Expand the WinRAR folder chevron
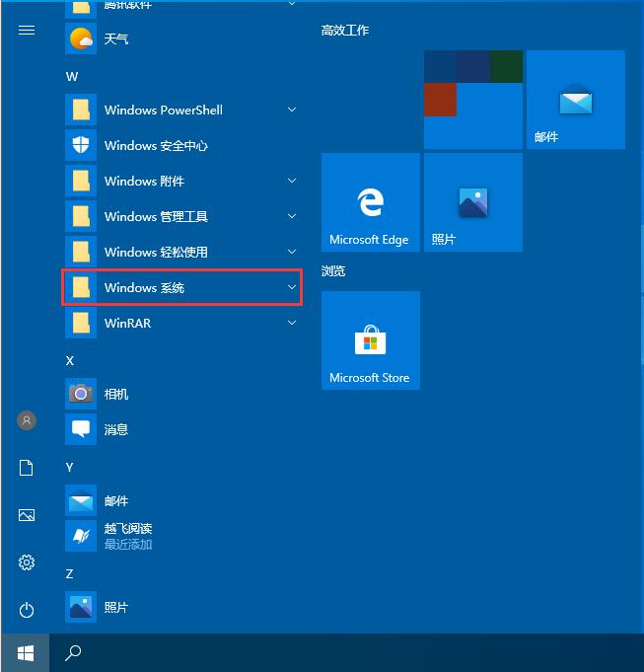Image resolution: width=644 pixels, height=672 pixels. (x=292, y=323)
